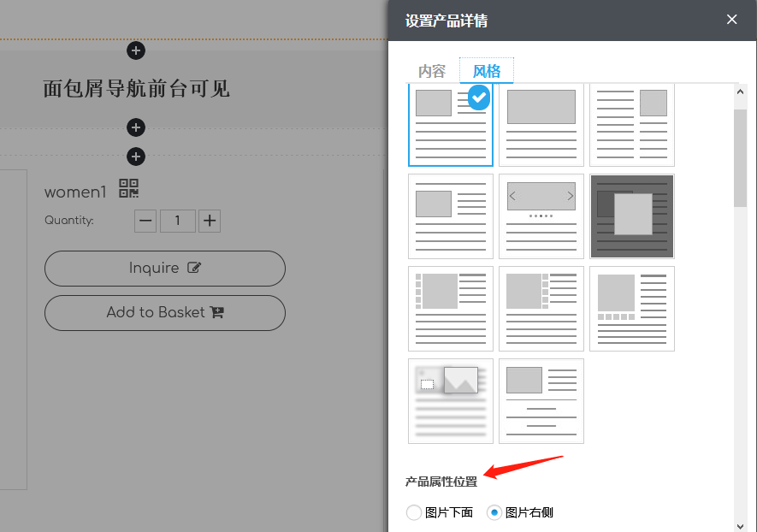Switch to the 风格 tab
This screenshot has width=757, height=532.
(x=487, y=72)
